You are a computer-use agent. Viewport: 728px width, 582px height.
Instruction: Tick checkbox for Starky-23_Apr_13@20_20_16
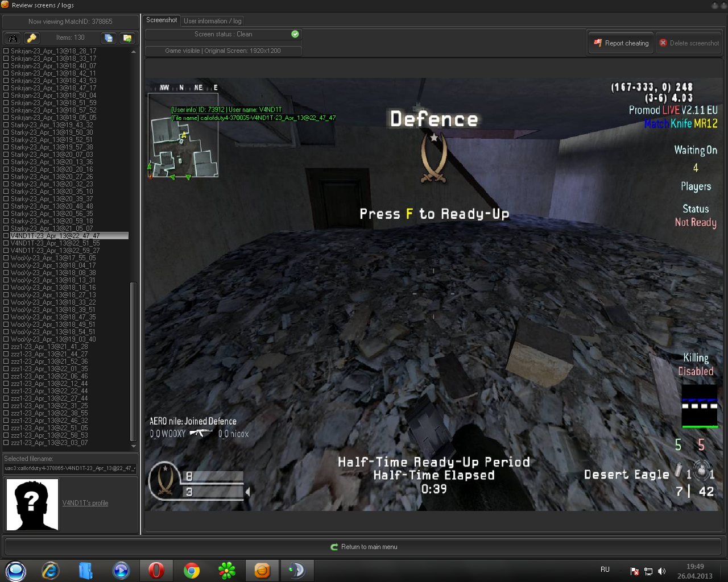point(6,169)
